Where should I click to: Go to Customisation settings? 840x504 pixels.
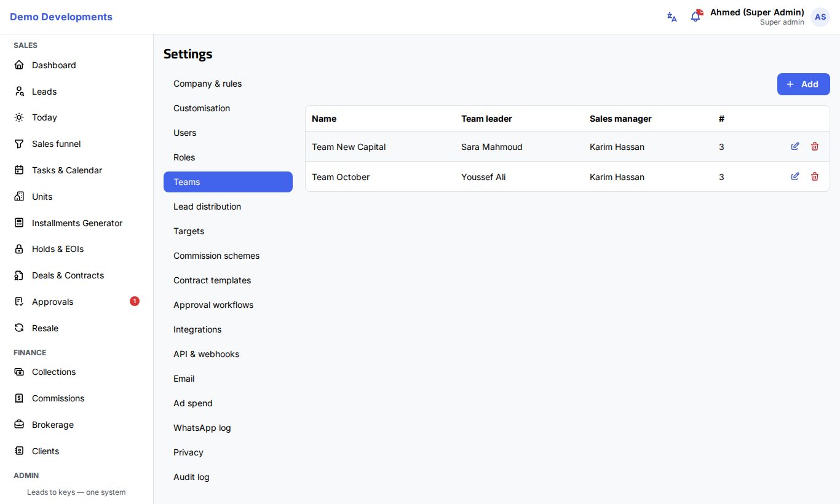click(228, 108)
